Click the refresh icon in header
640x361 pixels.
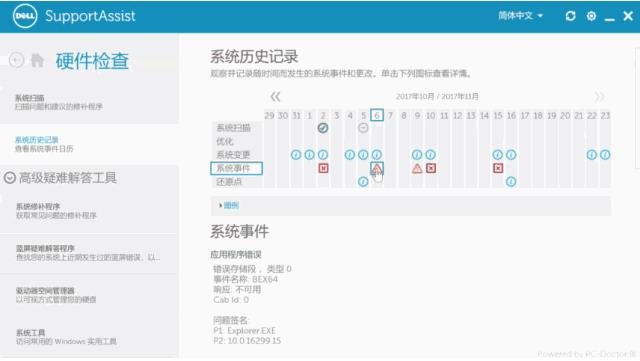[570, 16]
